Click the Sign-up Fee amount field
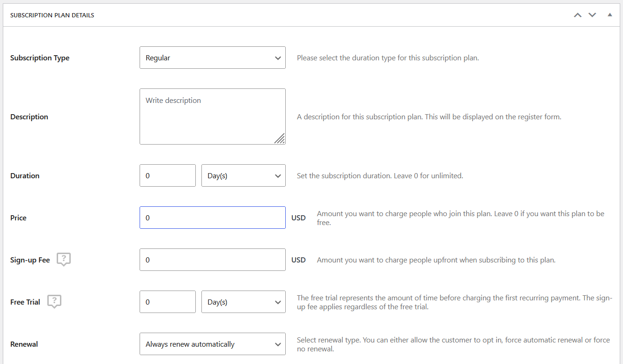 212,259
